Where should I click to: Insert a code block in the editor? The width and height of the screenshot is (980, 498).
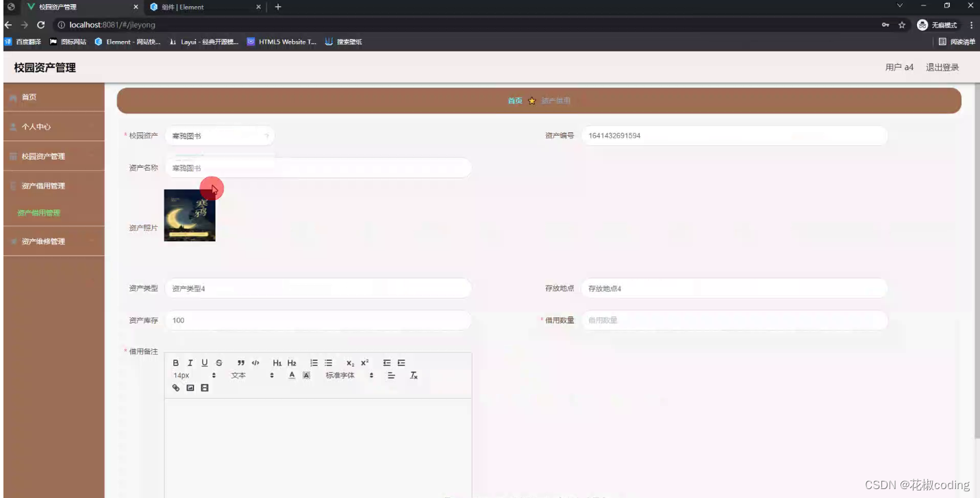pos(255,363)
